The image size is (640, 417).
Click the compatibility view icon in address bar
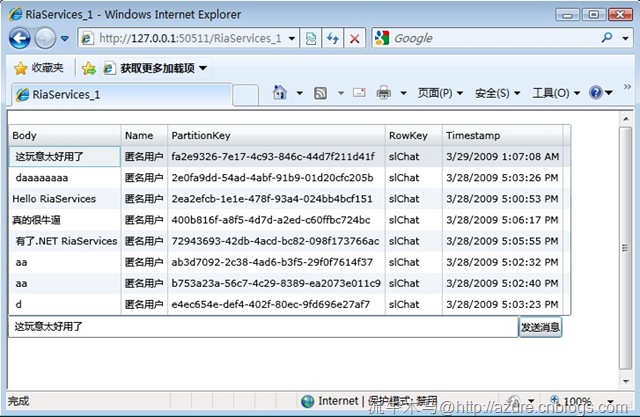[311, 38]
